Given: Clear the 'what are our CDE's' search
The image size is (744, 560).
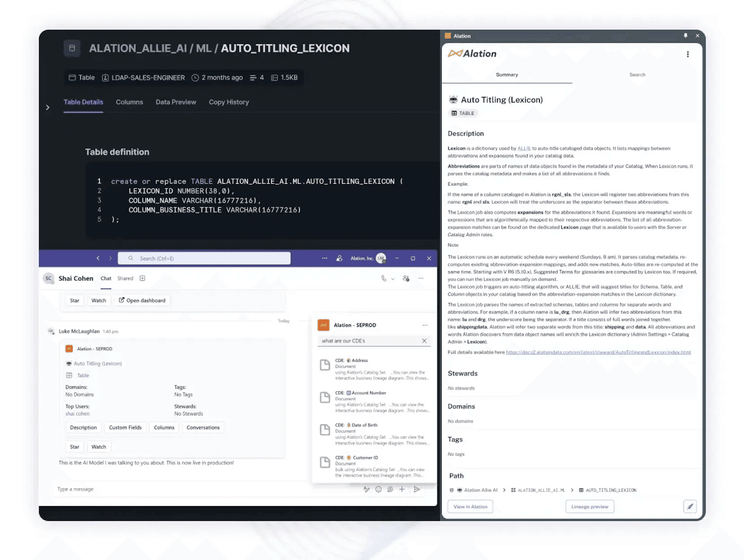Looking at the screenshot, I should pos(425,341).
